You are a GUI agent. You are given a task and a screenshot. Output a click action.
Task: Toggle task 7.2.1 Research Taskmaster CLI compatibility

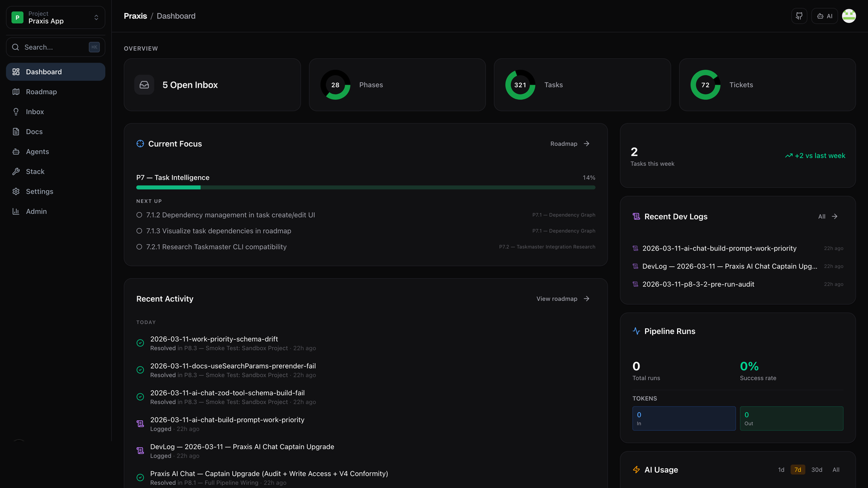click(x=139, y=247)
